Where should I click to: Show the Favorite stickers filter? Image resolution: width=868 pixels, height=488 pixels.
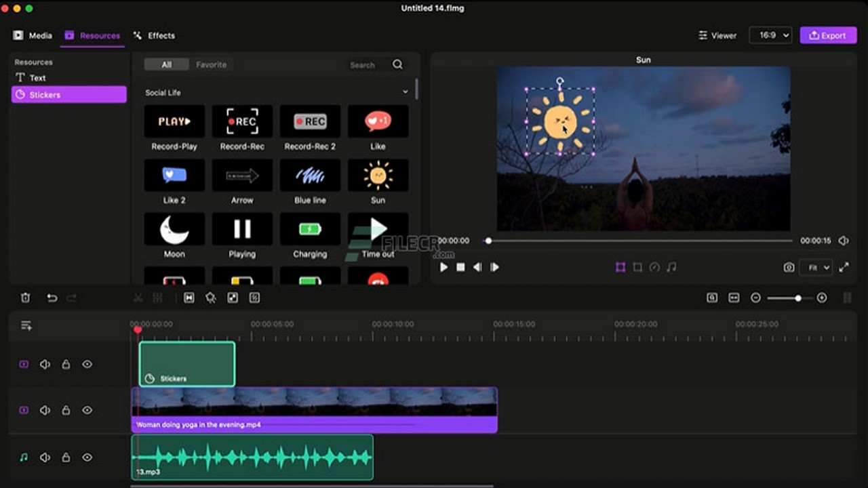(x=211, y=64)
